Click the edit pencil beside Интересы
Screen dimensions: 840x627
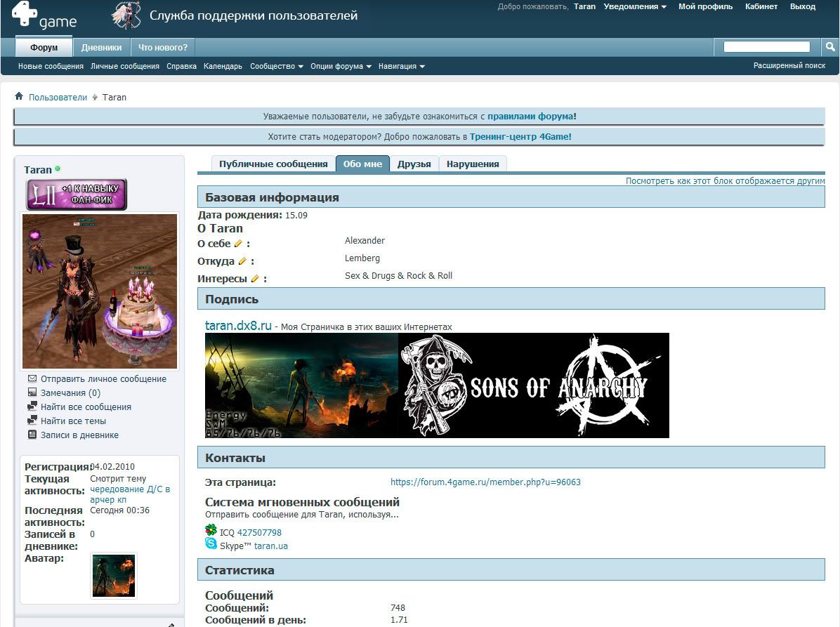coord(255,278)
